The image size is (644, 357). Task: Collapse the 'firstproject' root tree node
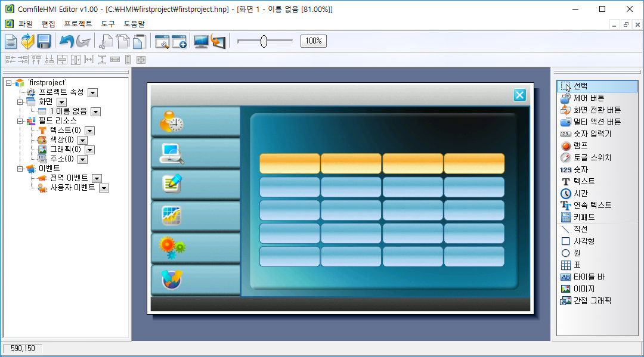click(x=9, y=83)
